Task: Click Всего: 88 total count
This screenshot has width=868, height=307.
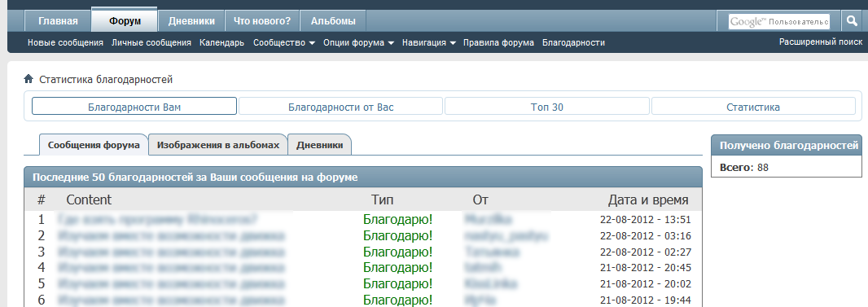Action: pyautogui.click(x=744, y=167)
